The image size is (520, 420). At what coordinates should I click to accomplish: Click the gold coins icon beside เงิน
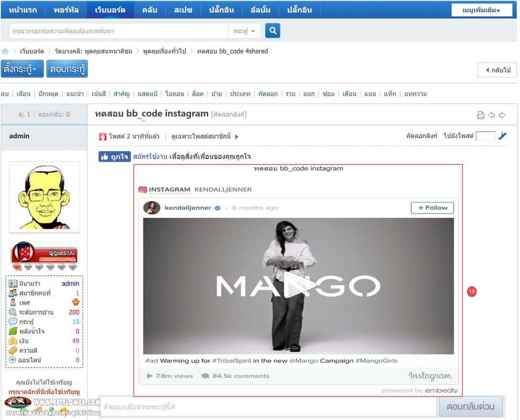click(x=13, y=341)
